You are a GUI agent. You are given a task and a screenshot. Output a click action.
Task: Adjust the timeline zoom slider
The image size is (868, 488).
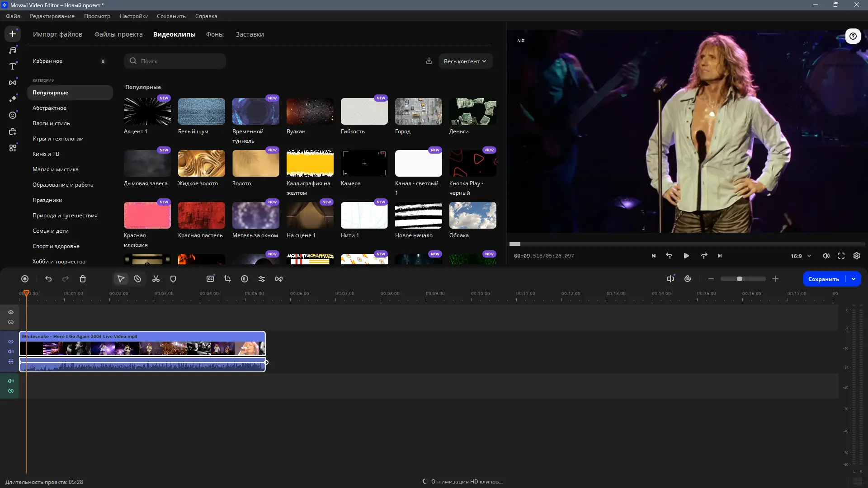[x=740, y=279]
